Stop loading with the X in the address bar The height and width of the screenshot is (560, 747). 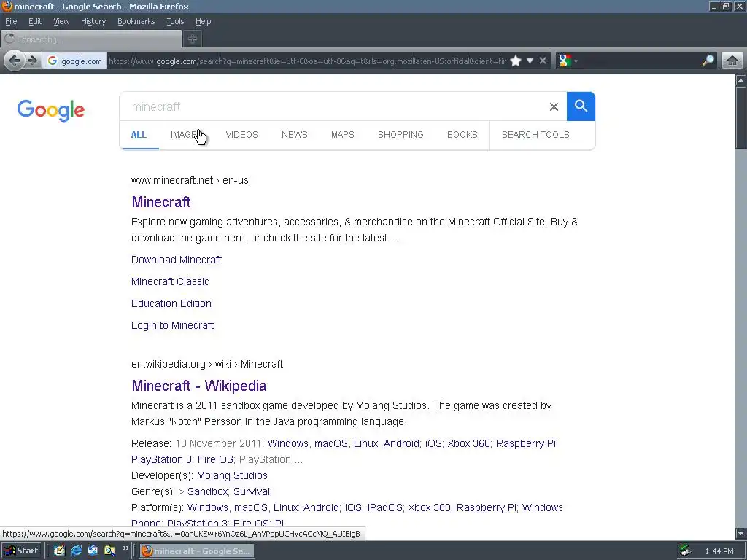pyautogui.click(x=543, y=61)
